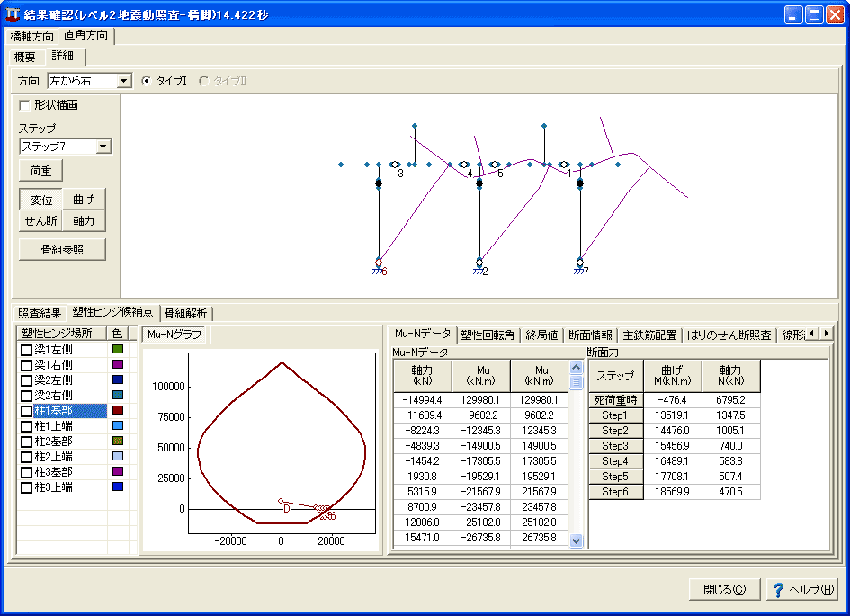Check the 梁1左側 hinge checkbox

(27, 350)
